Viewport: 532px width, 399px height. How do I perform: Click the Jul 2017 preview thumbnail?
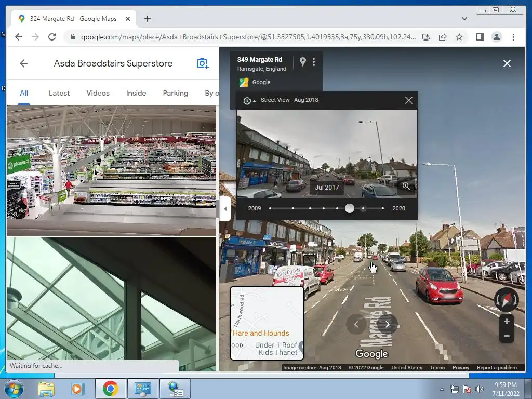[x=327, y=153]
